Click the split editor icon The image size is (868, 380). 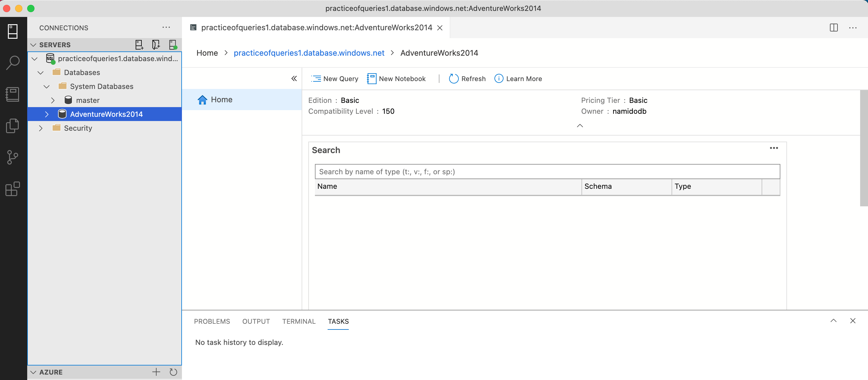[834, 28]
